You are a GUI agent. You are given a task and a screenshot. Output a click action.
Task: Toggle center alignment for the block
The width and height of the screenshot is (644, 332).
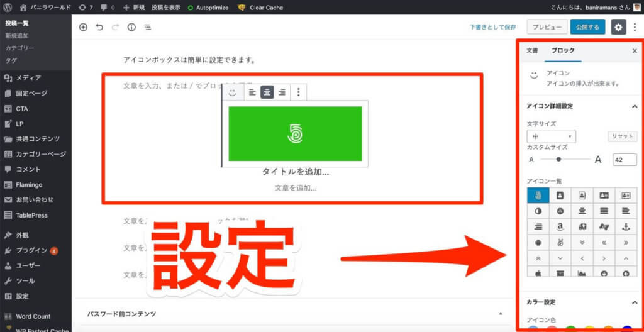267,92
